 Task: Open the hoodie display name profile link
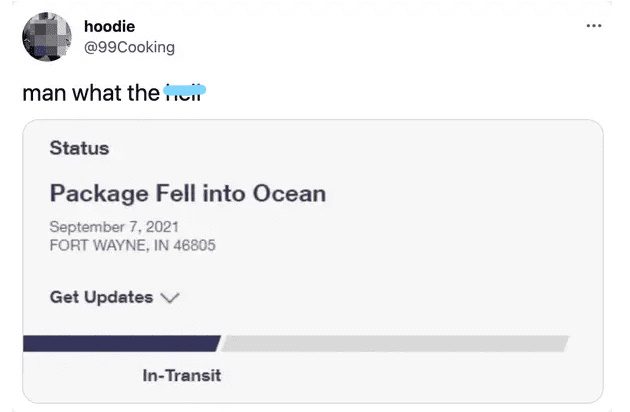click(x=109, y=27)
